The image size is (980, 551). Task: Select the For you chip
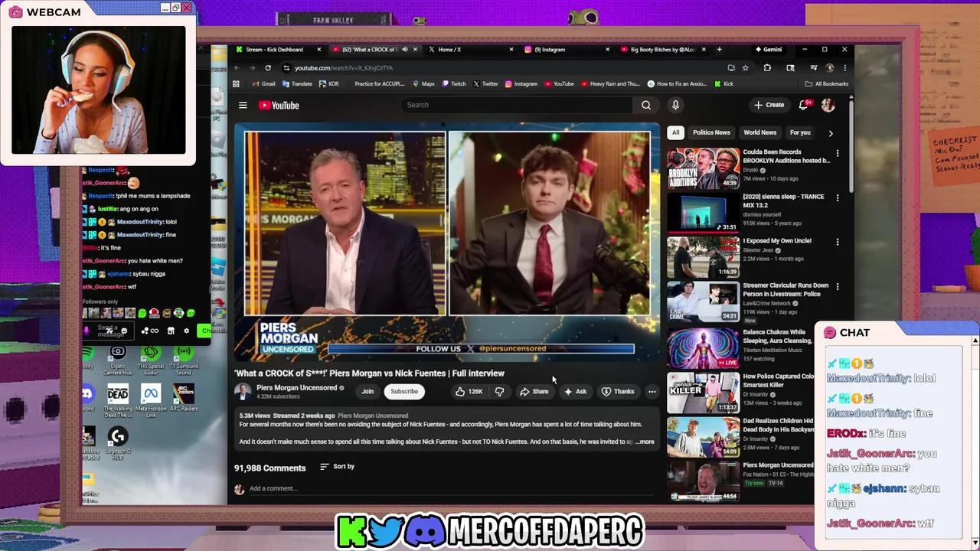(x=800, y=132)
